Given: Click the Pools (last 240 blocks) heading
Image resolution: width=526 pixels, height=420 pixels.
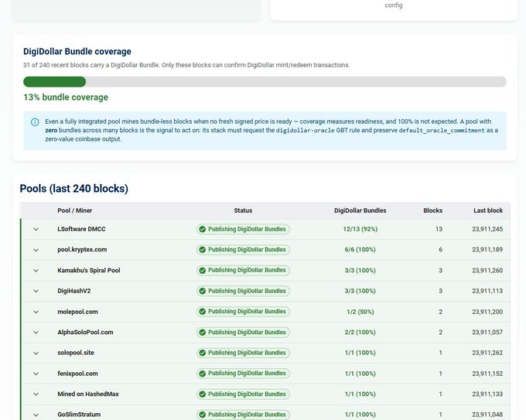Looking at the screenshot, I should pos(73,189).
